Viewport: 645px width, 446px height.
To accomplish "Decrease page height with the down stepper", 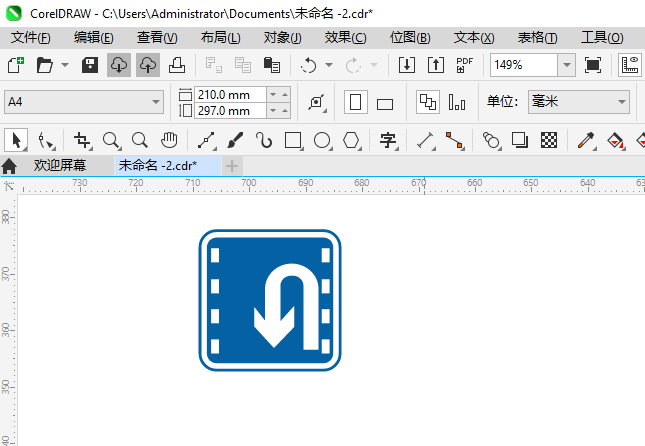I will pyautogui.click(x=273, y=111).
